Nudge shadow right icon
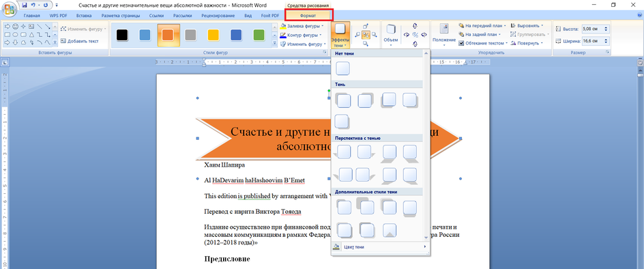Viewport: 644px width, 269px height. (374, 35)
